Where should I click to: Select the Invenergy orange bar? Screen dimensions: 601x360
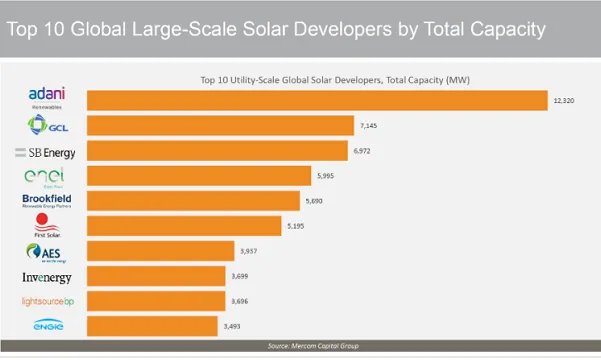pyautogui.click(x=156, y=276)
